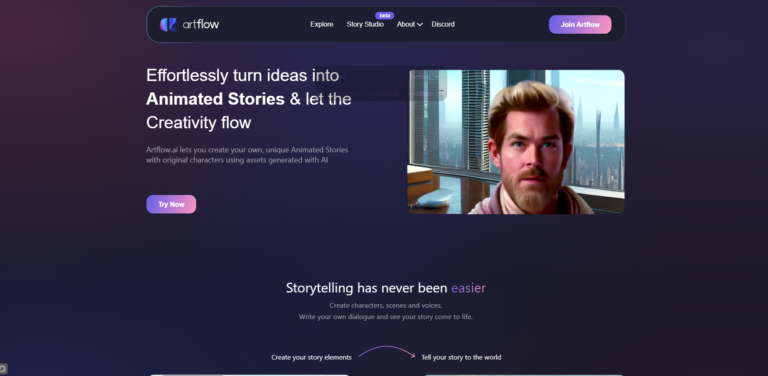Open the Explore page
The height and width of the screenshot is (376, 768).
pyautogui.click(x=322, y=24)
